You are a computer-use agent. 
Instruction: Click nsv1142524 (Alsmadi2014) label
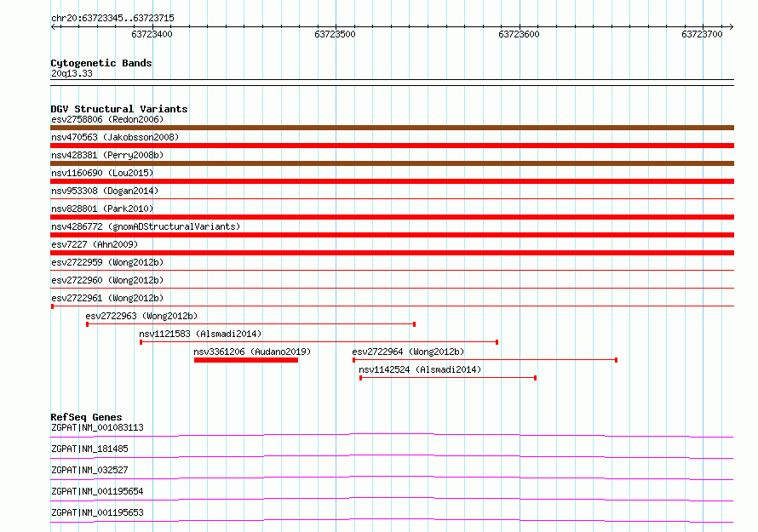coord(420,369)
